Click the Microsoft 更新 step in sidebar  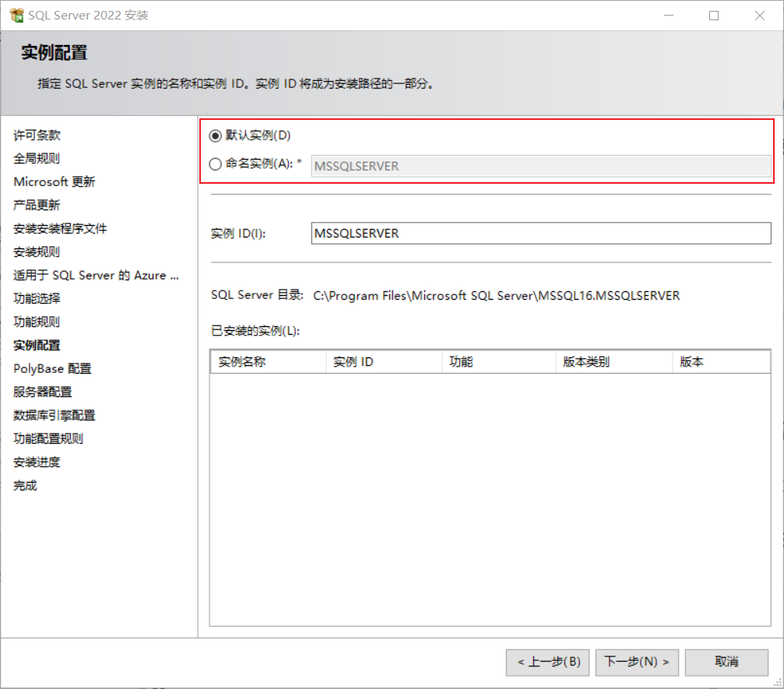(x=54, y=181)
